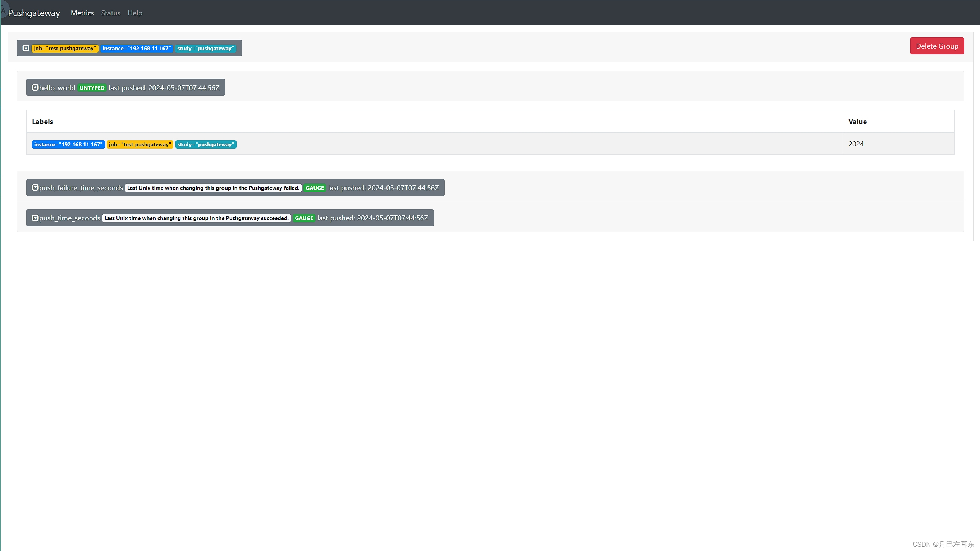
Task: Open the Help nav item
Action: coord(135,13)
